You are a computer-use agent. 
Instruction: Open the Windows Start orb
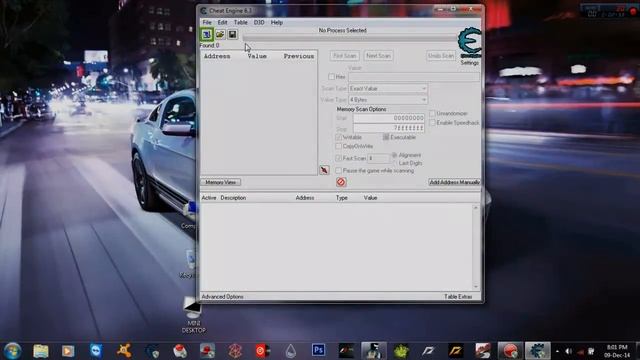(13, 351)
